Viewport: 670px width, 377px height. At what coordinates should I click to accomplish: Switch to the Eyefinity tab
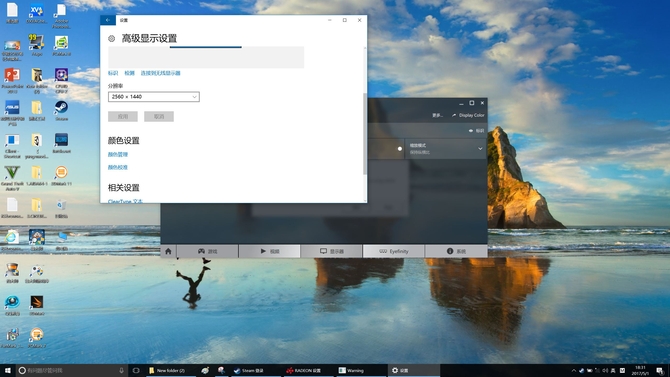pyautogui.click(x=394, y=251)
